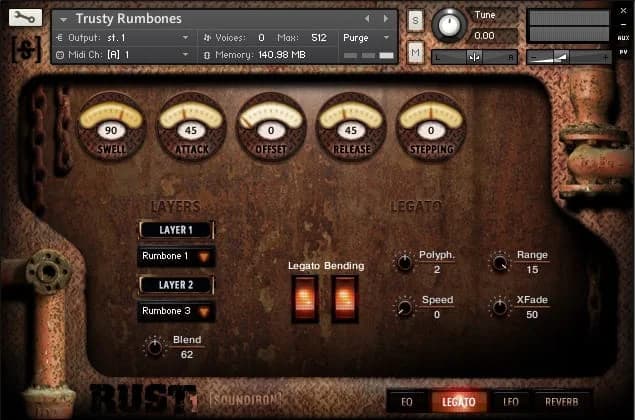Solo the instrument with S button
This screenshot has height=420, width=635.
(415, 20)
